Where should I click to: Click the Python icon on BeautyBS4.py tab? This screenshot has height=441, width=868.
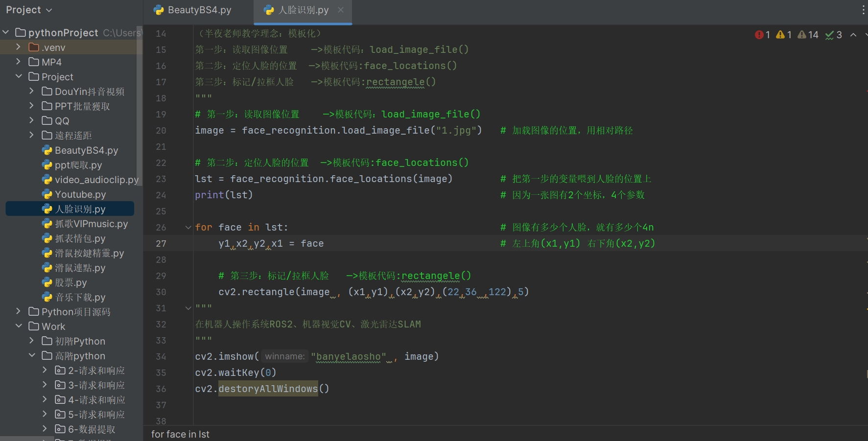[x=158, y=10]
